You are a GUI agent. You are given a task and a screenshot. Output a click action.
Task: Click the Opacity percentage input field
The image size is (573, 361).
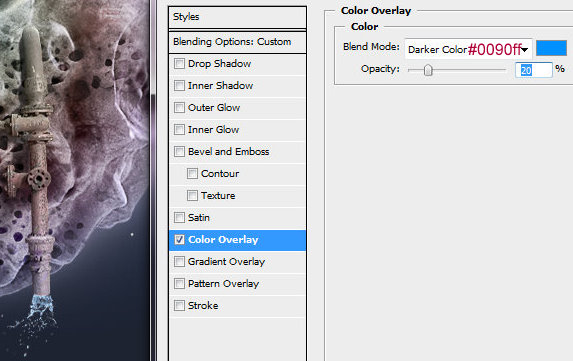533,70
